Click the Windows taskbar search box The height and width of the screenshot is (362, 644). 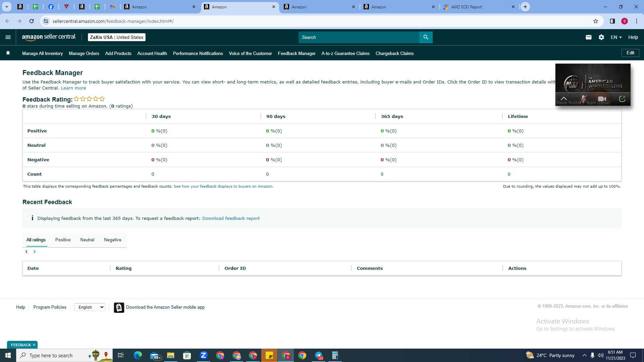pos(64,355)
